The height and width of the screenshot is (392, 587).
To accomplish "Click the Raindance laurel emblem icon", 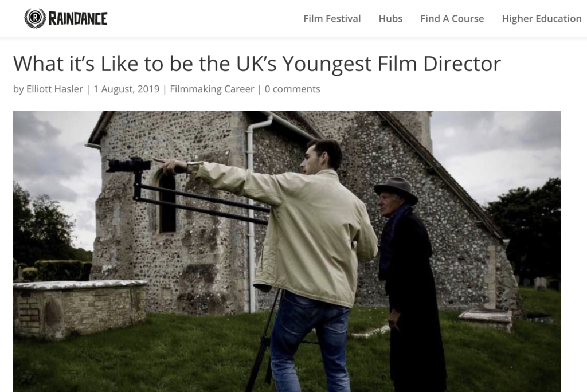I will tap(35, 18).
